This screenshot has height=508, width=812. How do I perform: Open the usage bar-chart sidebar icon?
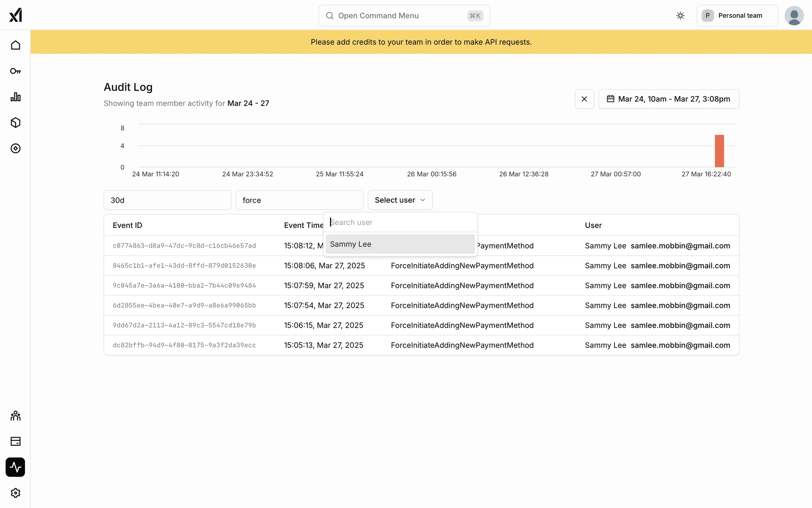tap(16, 97)
